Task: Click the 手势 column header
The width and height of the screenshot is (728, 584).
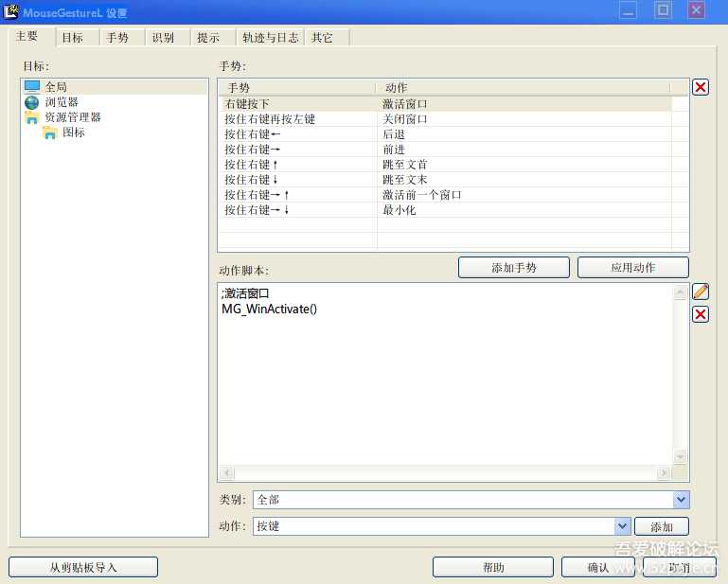Action: coord(297,88)
